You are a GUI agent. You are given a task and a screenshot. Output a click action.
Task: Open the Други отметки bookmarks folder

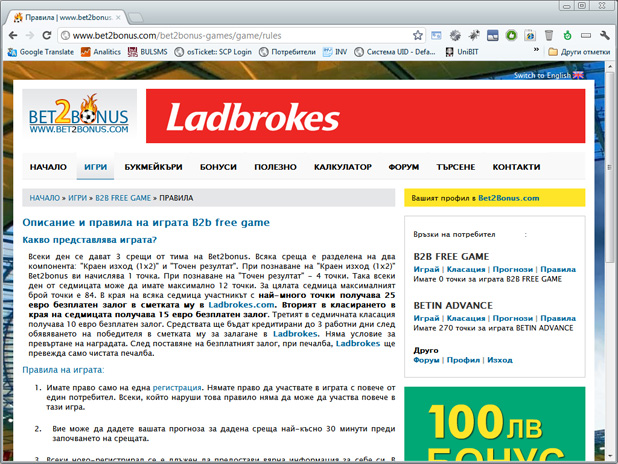579,52
